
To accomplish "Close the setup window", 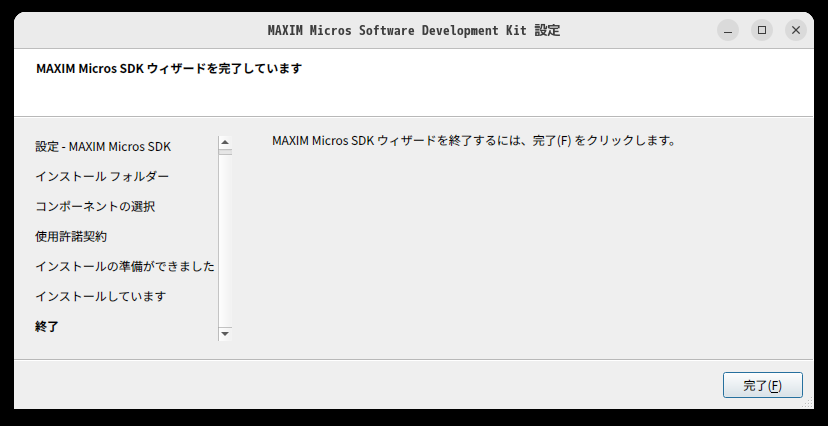I will click(x=796, y=30).
